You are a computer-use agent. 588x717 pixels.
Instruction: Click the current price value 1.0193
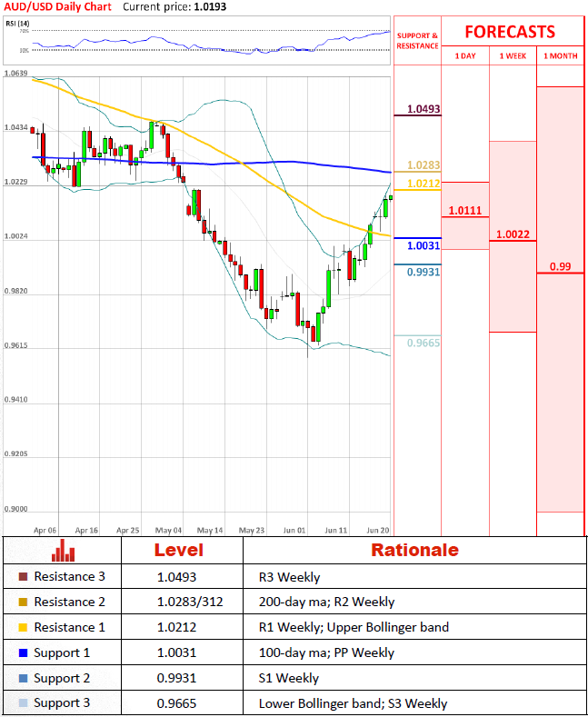tap(210, 7)
